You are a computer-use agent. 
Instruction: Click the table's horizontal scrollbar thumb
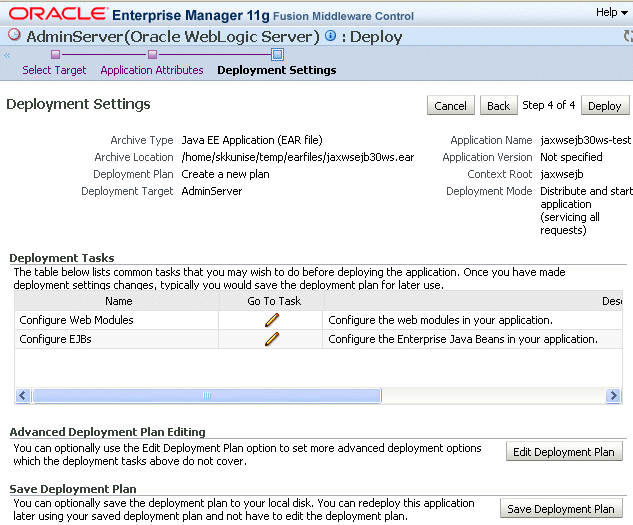[207, 395]
